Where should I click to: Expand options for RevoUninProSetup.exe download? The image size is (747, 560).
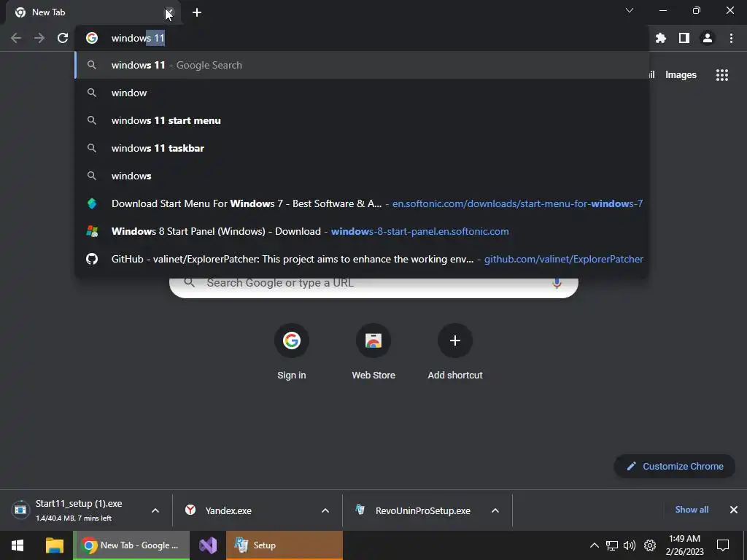coord(495,510)
